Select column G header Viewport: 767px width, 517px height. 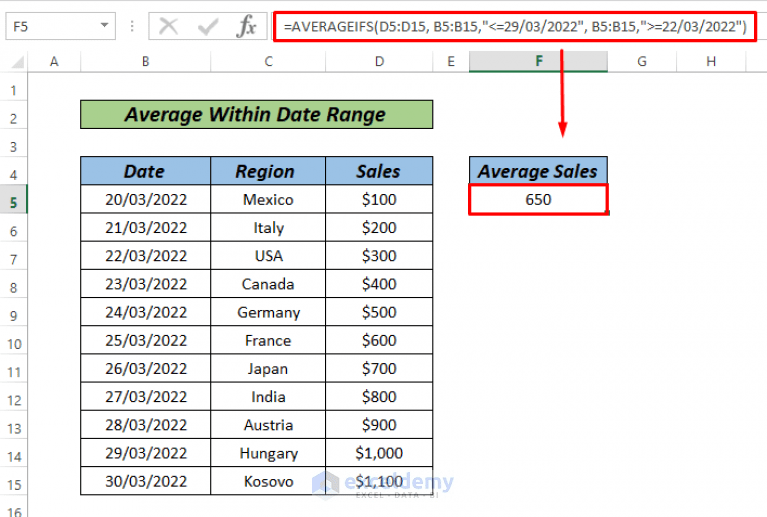[x=642, y=62]
